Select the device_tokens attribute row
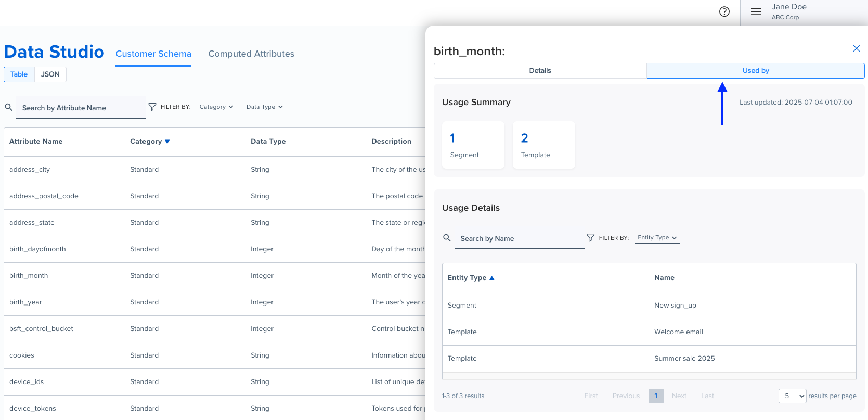This screenshot has width=868, height=420. [x=215, y=408]
